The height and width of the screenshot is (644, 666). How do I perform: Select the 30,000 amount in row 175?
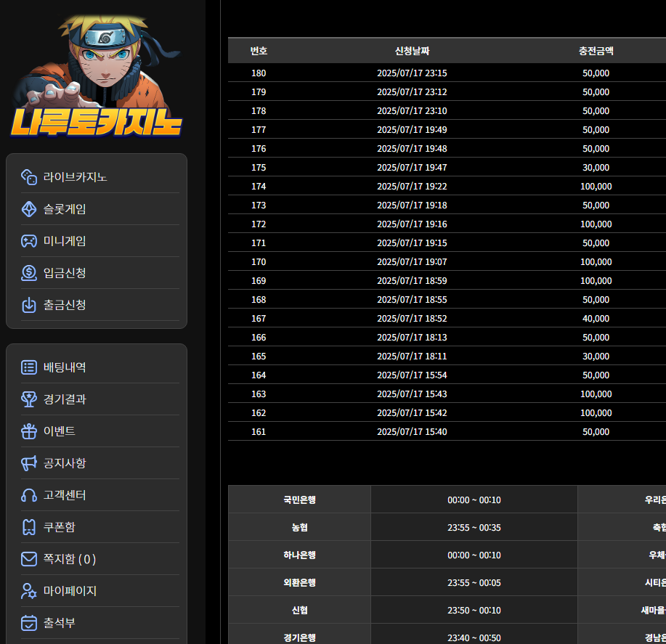click(x=596, y=168)
